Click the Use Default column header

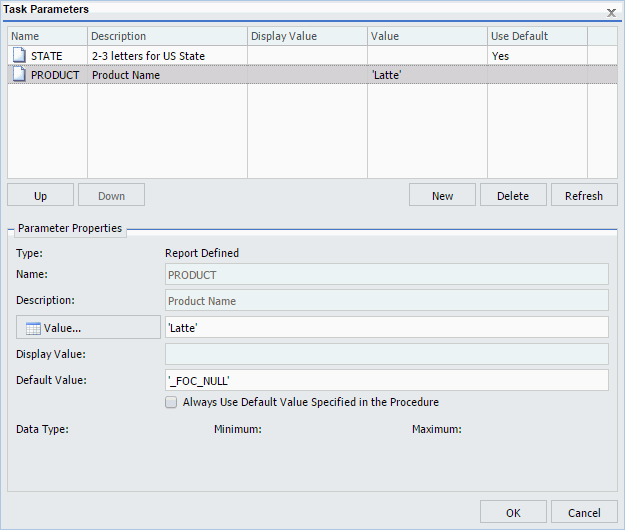[537, 36]
